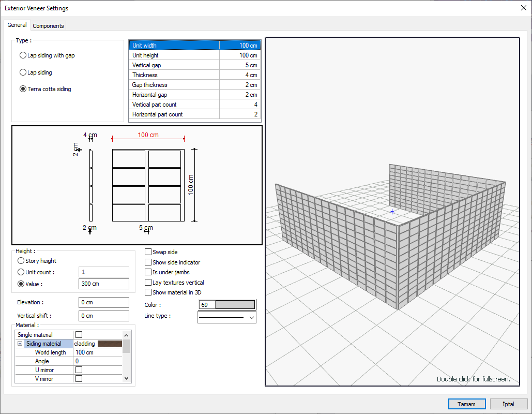This screenshot has height=414, width=532.
Task: Click the gray Color swatch
Action: (x=235, y=305)
